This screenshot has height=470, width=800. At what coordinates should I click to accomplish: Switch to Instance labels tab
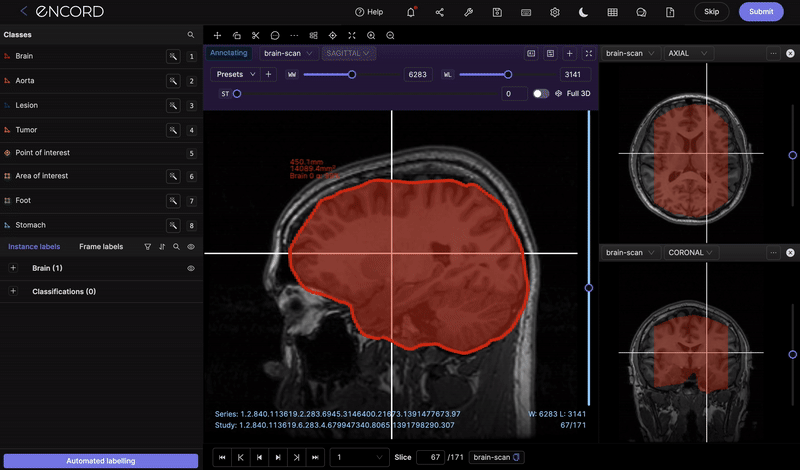coord(34,246)
